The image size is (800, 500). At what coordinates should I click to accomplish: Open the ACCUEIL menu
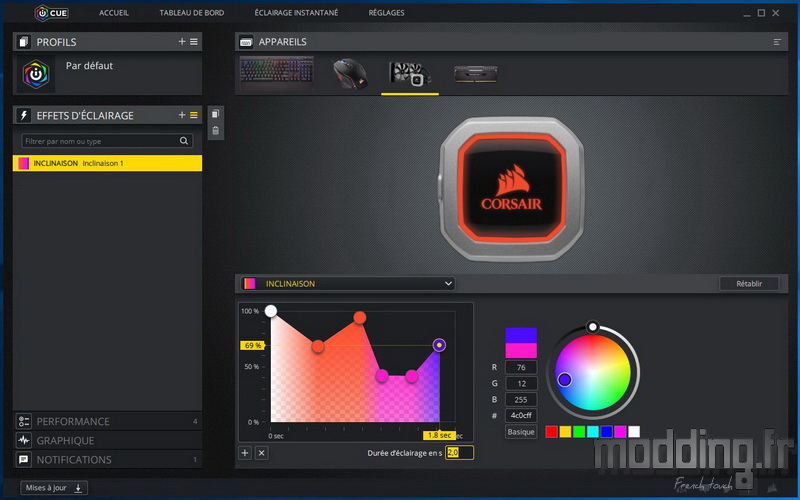114,13
